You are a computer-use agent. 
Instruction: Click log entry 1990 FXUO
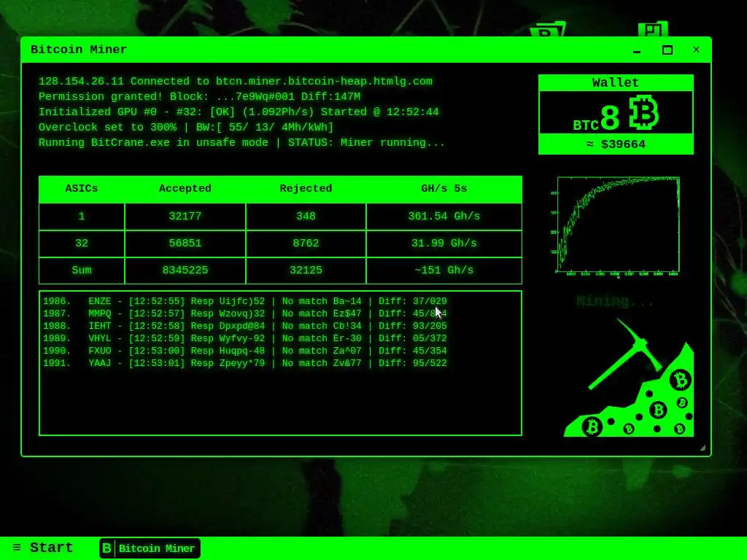tap(245, 351)
